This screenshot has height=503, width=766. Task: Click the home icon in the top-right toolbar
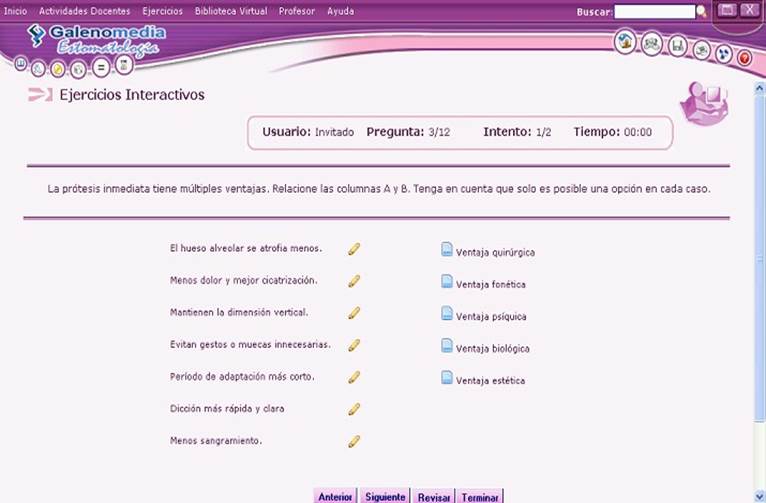[x=624, y=43]
